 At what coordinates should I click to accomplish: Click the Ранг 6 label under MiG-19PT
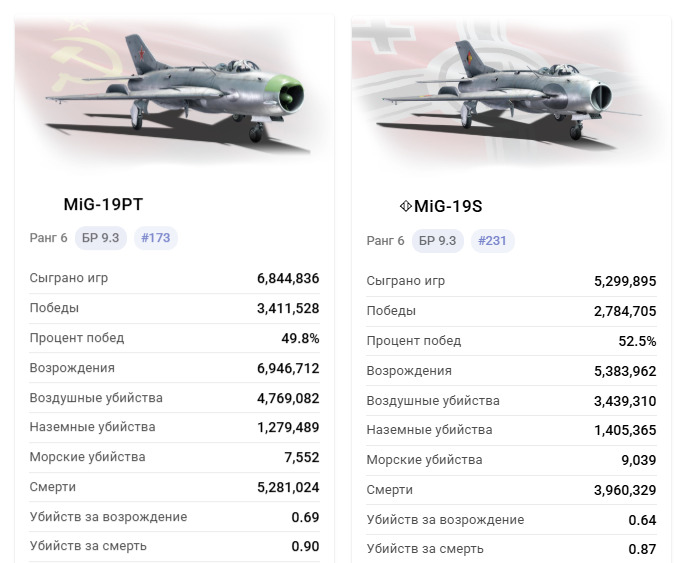[x=49, y=238]
